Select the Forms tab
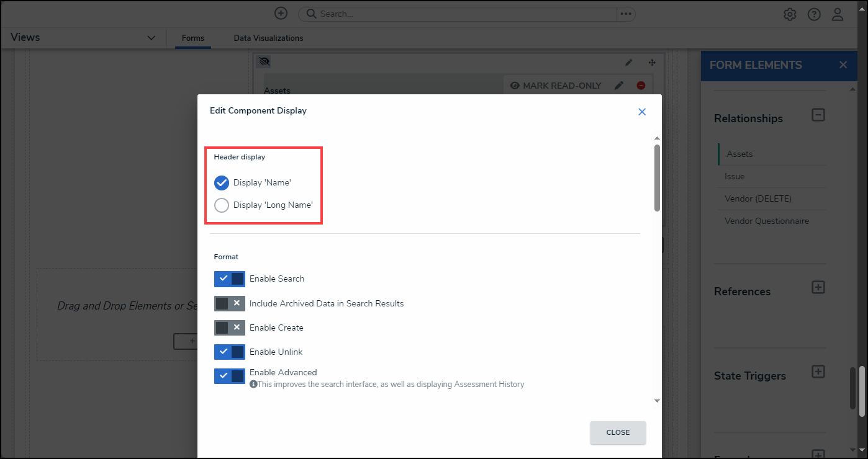868x459 pixels. (192, 38)
